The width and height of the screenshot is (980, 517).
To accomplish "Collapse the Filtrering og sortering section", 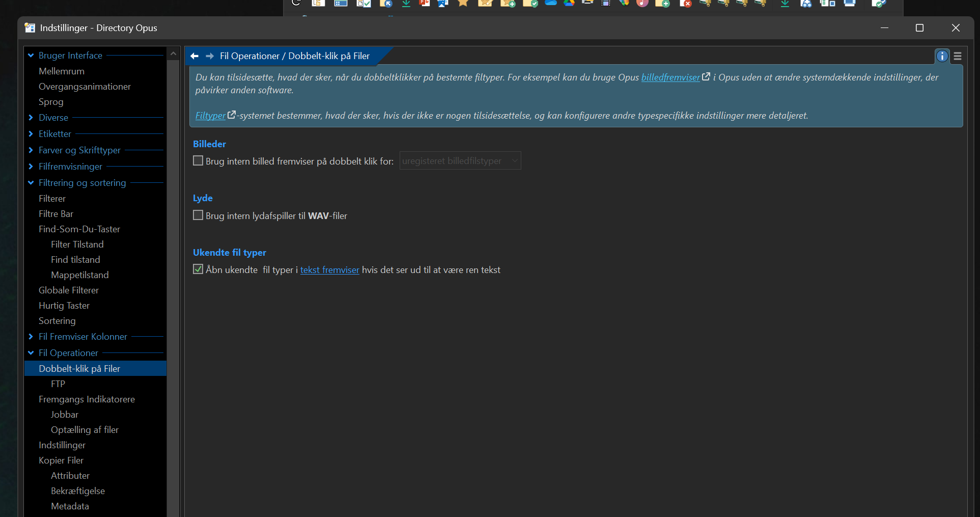I will point(31,183).
